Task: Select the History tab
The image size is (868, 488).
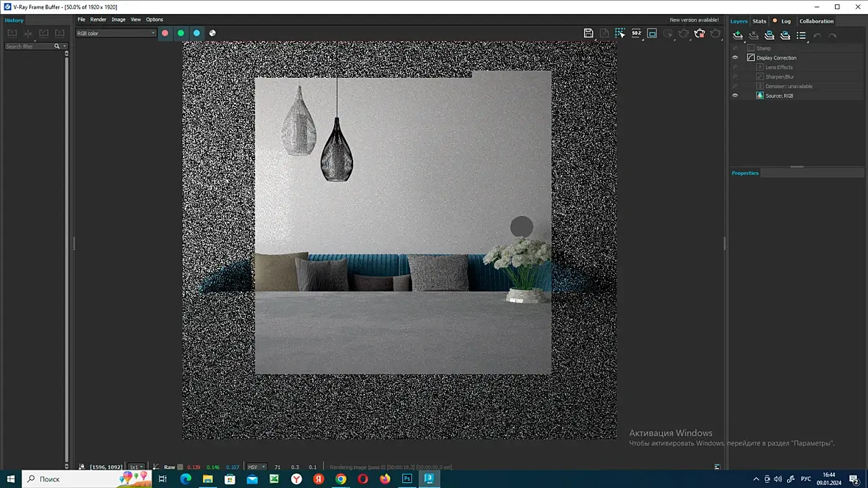Action: (14, 20)
